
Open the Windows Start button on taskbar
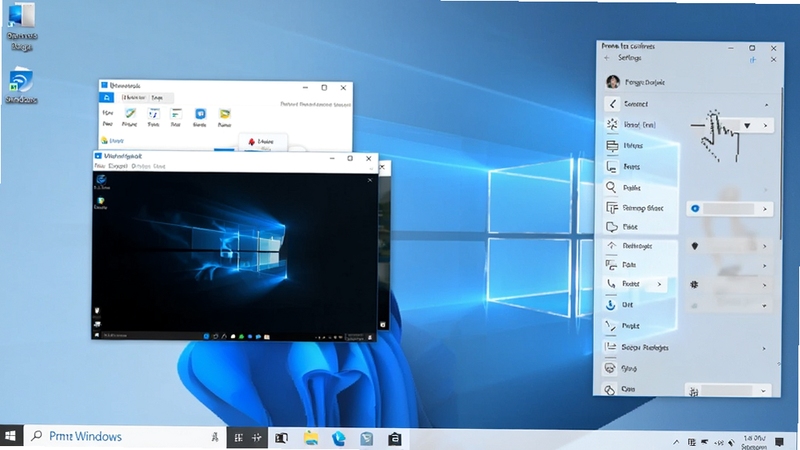coord(11,437)
